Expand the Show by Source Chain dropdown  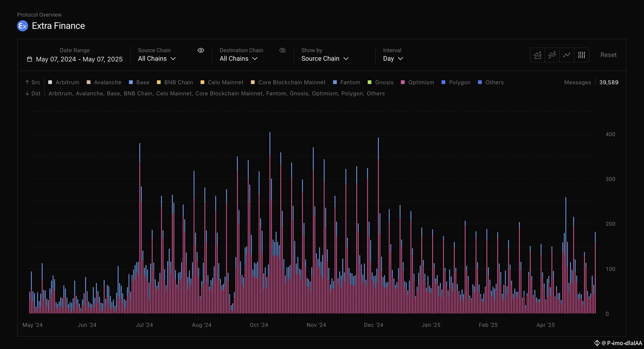pyautogui.click(x=325, y=58)
